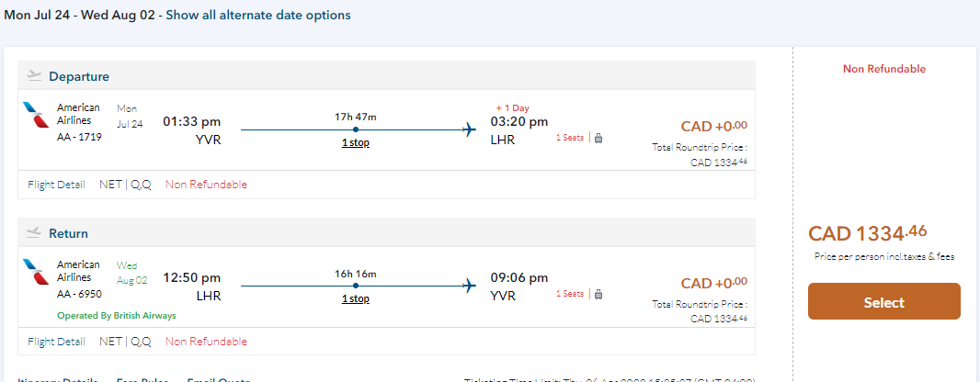Click airplane arrow icon on YVR-LHR route
Screen dimensions: 980x382
point(470,129)
